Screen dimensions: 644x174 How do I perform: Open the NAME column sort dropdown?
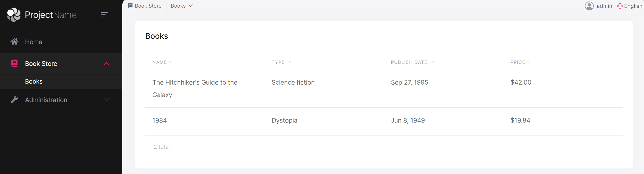tap(171, 62)
